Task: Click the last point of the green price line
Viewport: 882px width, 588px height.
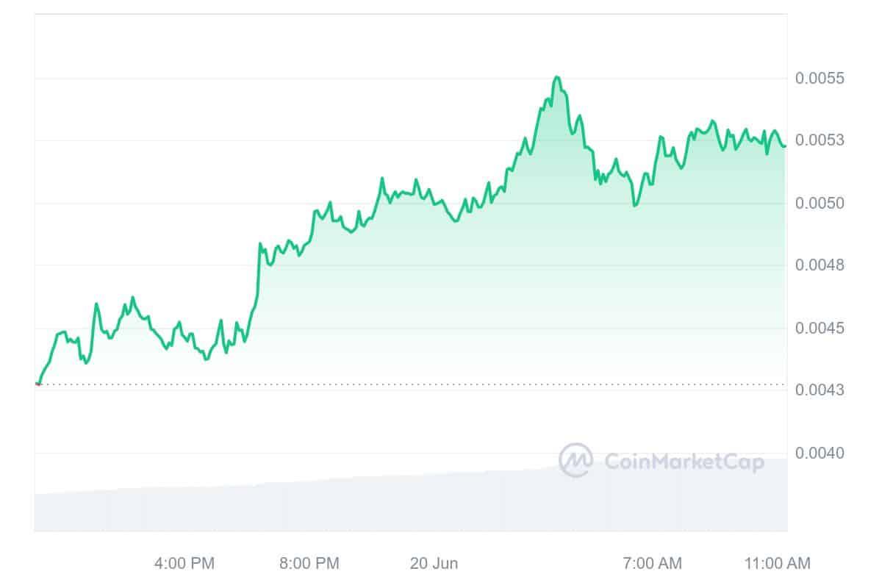Action: pos(785,146)
